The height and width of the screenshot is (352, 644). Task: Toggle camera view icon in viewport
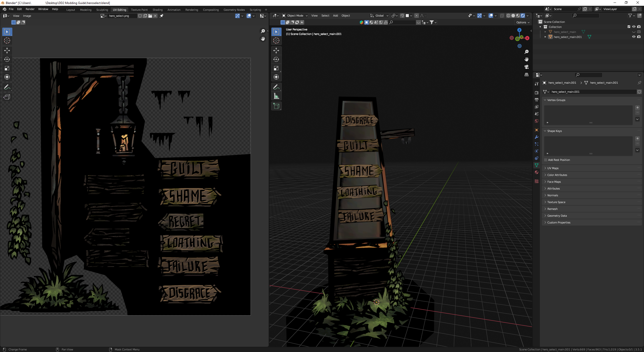click(x=526, y=67)
